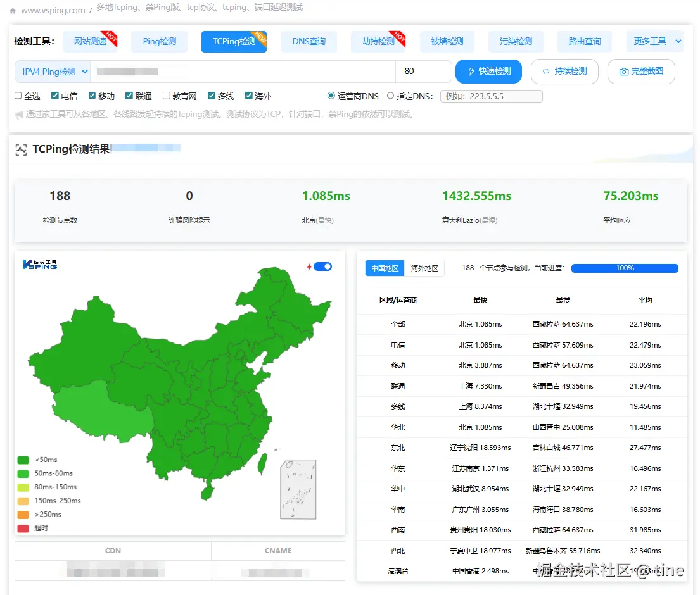Click the VSPING logo on the map

tap(40, 265)
